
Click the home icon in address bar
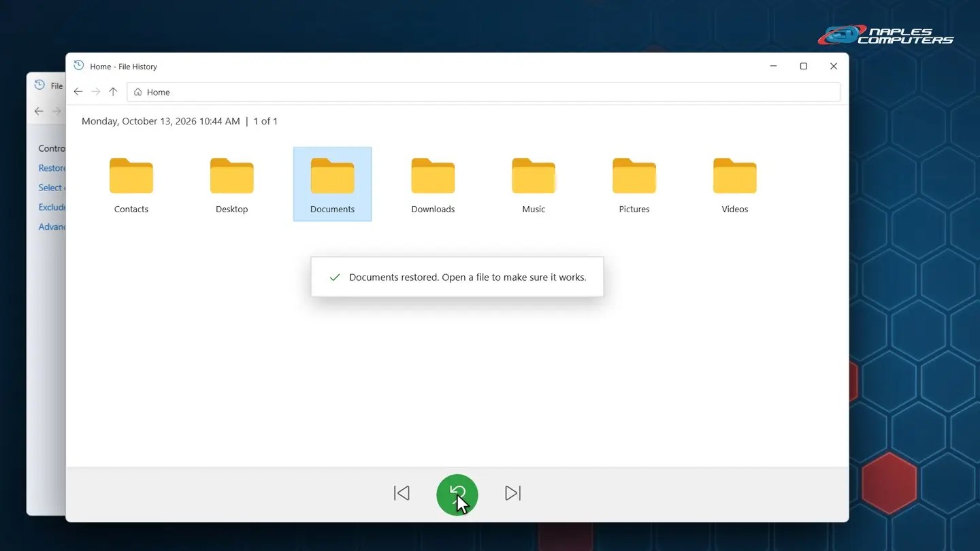pyautogui.click(x=138, y=92)
